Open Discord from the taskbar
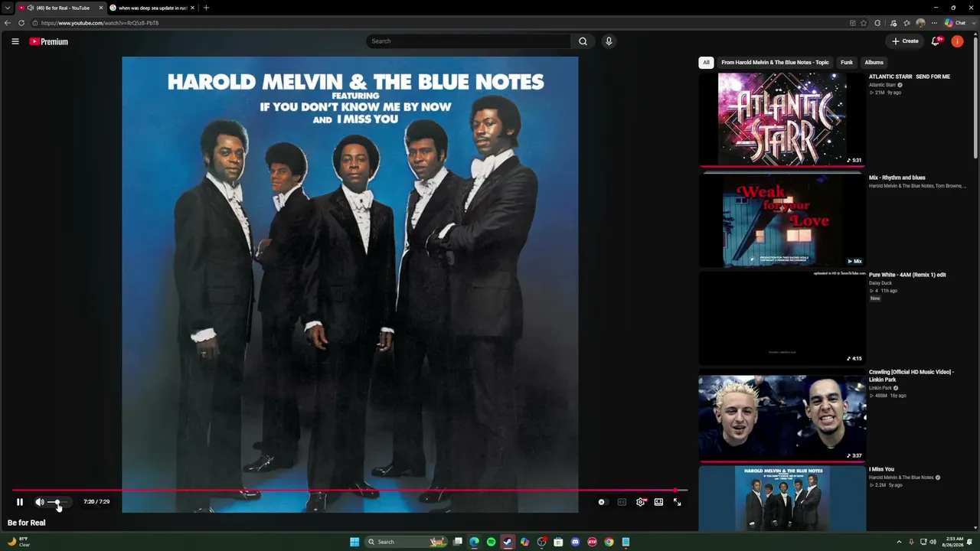Screen dimensions: 980x551 (x=575, y=542)
